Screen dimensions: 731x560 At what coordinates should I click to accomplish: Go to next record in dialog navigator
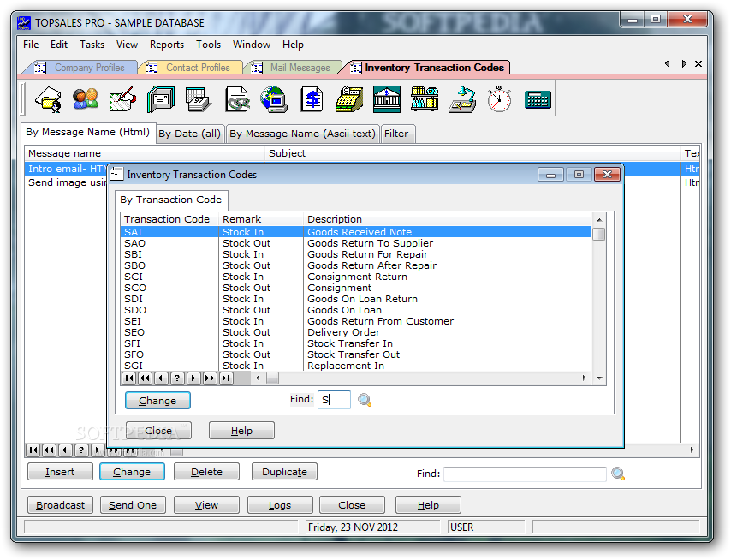(193, 378)
